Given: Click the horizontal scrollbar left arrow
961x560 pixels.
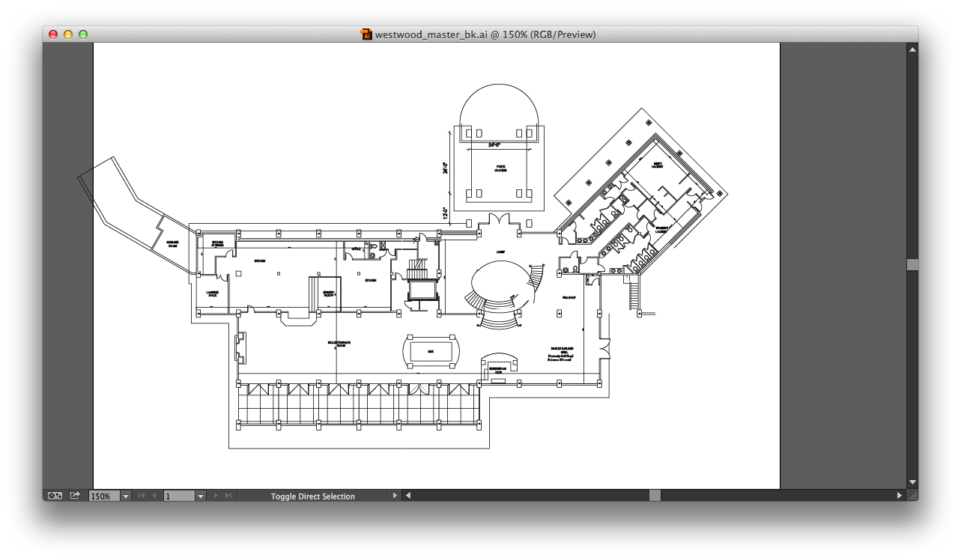Looking at the screenshot, I should (x=408, y=496).
